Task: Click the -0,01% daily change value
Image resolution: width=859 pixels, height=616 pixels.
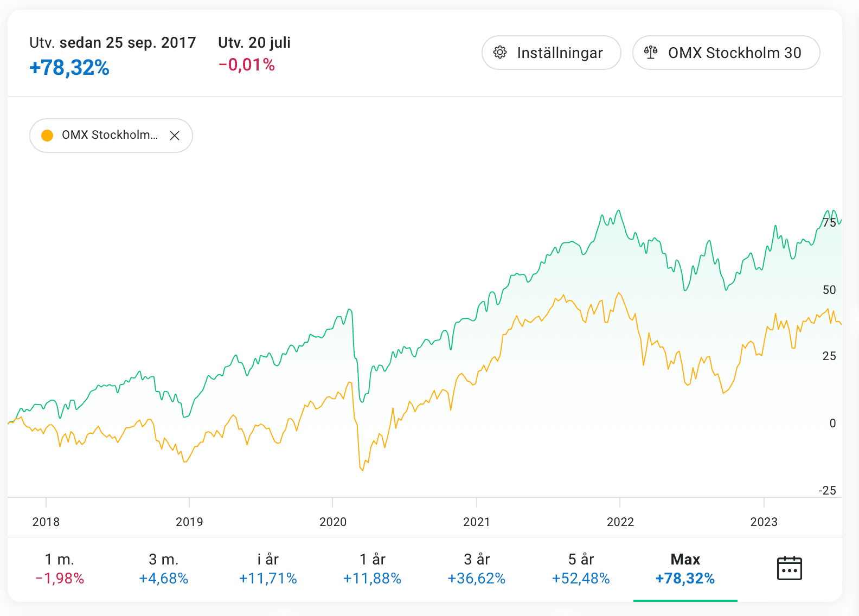Action: pyautogui.click(x=247, y=65)
